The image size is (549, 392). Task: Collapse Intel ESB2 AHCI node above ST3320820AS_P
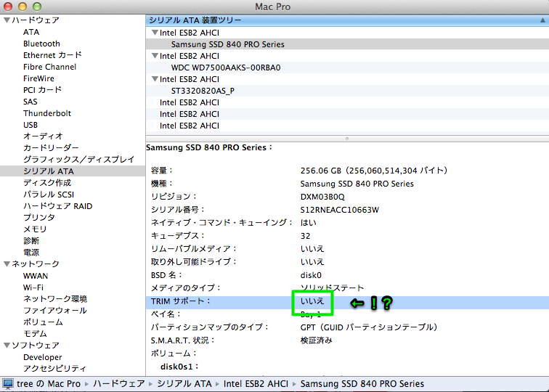155,79
